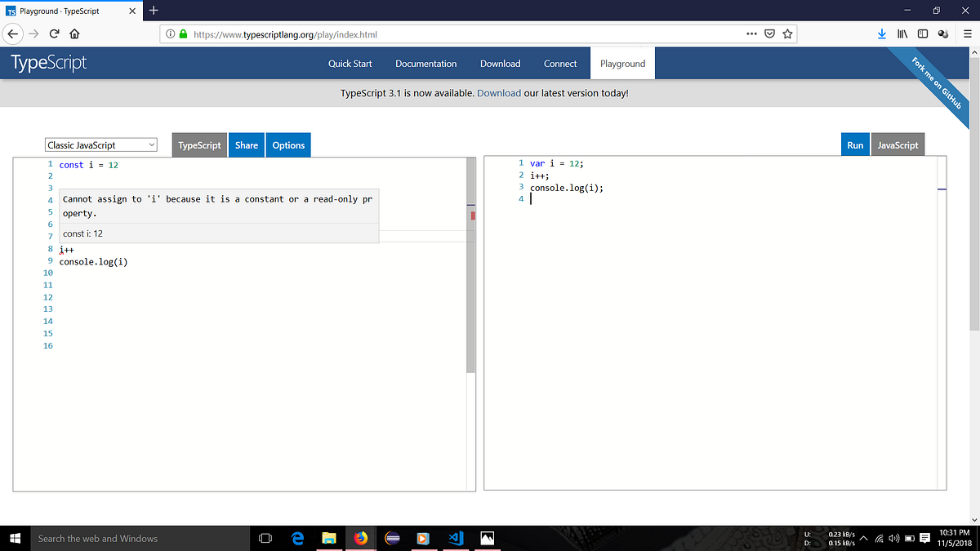The height and width of the screenshot is (551, 980).
Task: Open the Firefox hamburger menu
Action: [968, 33]
